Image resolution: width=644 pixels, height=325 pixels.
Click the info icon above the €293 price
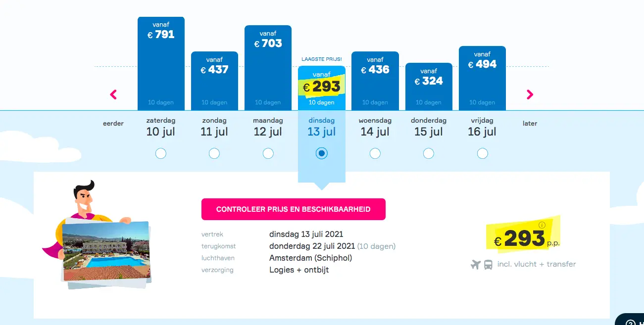542,225
